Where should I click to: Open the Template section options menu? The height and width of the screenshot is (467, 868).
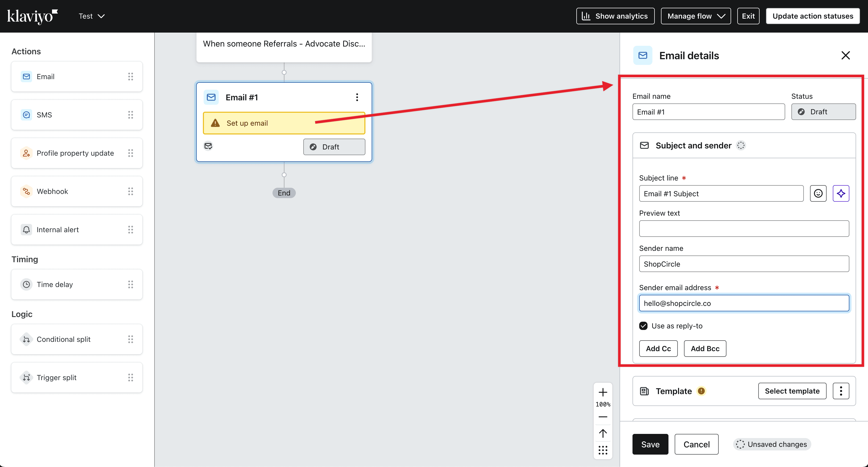pos(841,391)
